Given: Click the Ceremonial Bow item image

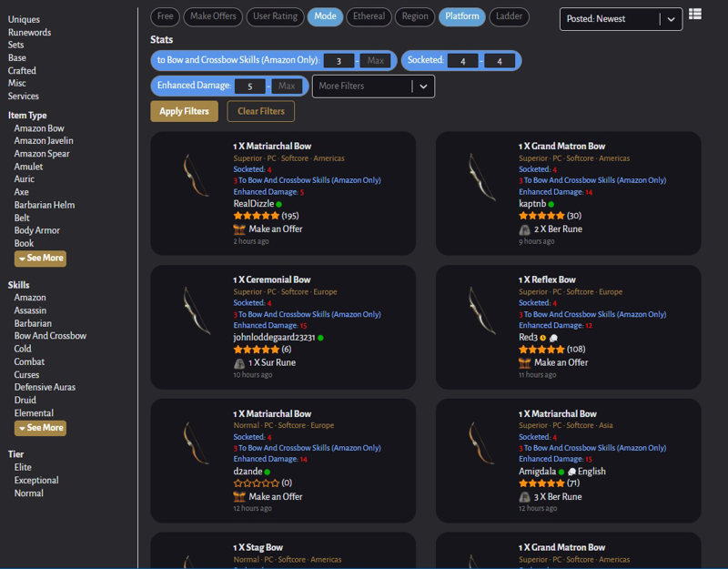Looking at the screenshot, I should pyautogui.click(x=197, y=310).
